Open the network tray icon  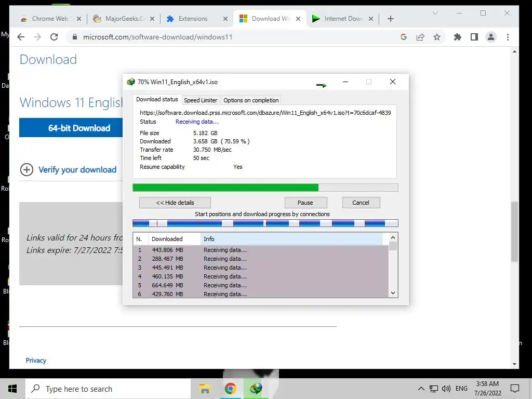(x=434, y=389)
